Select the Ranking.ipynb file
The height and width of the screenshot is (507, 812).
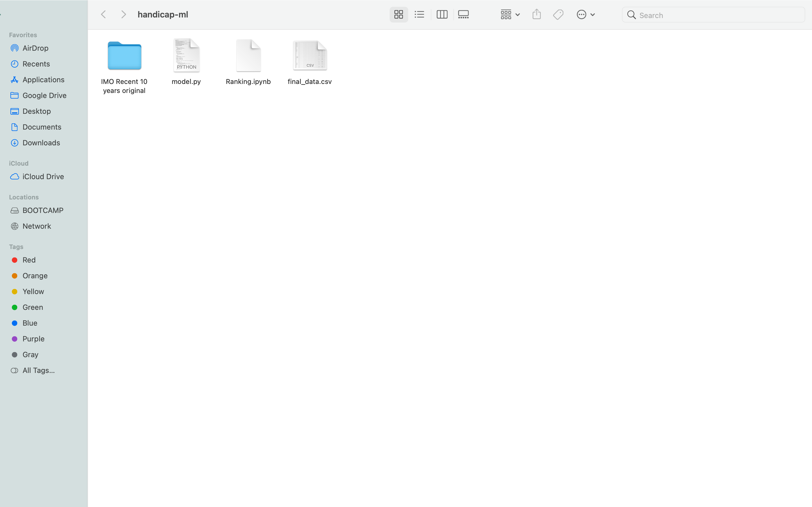click(x=248, y=56)
